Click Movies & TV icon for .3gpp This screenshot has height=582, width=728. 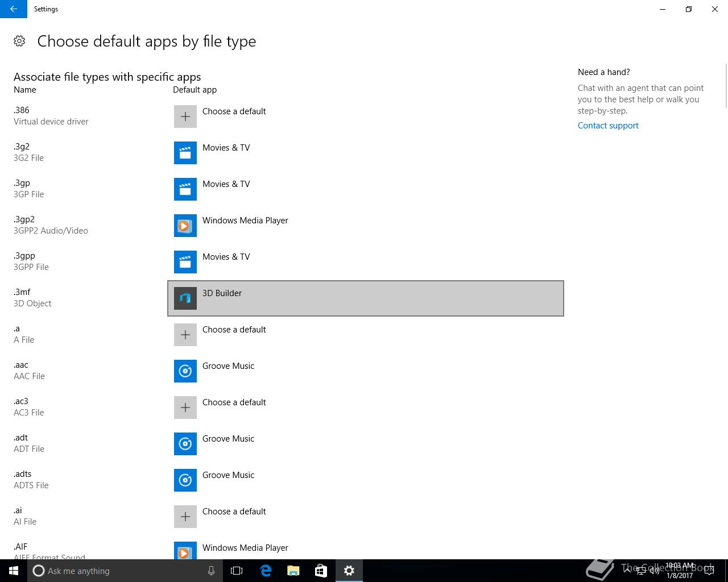185,262
